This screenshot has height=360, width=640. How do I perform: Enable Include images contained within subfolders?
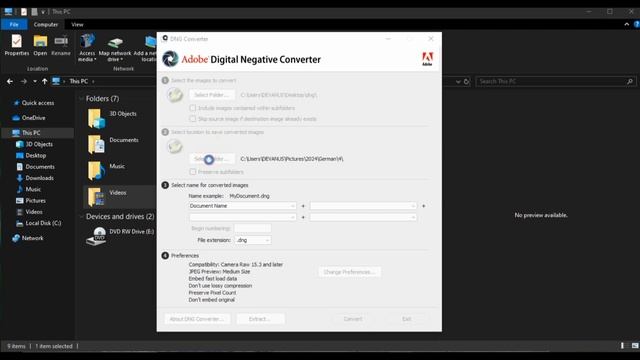coord(193,108)
